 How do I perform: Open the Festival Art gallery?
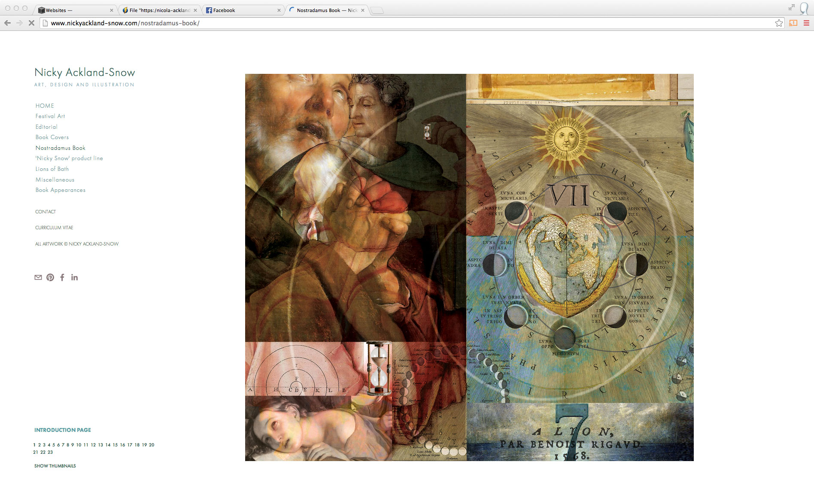pyautogui.click(x=50, y=116)
